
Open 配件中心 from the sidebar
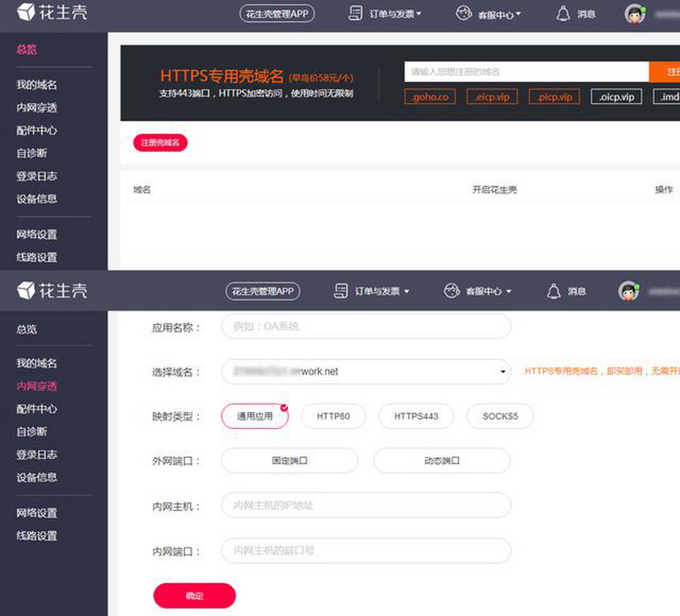tap(36, 131)
